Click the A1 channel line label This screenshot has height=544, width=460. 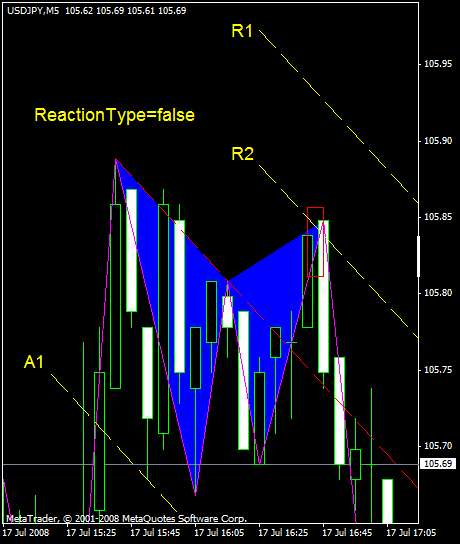[34, 362]
